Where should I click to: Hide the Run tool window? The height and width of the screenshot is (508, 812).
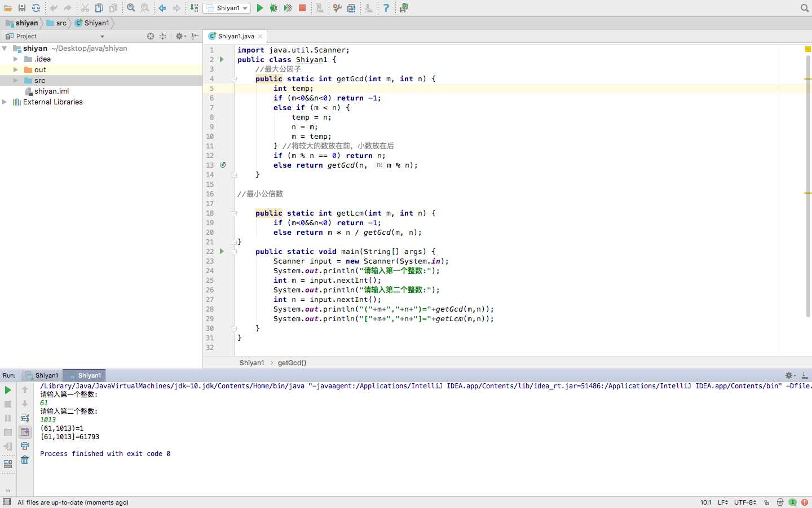click(805, 375)
